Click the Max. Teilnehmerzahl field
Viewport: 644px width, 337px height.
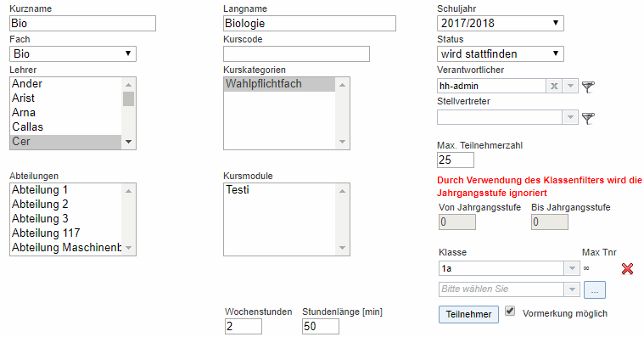tap(456, 160)
